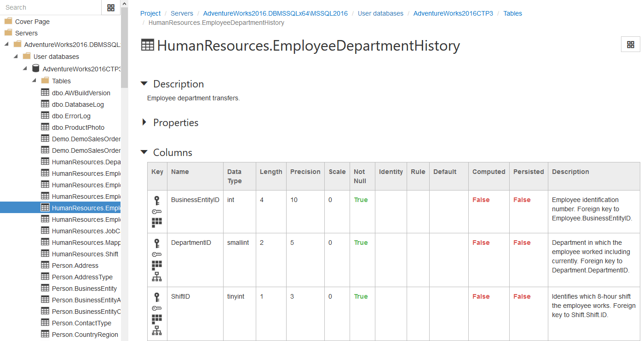
Task: Click the foreign key icon in the BusinessEntityID row
Action: point(157,212)
